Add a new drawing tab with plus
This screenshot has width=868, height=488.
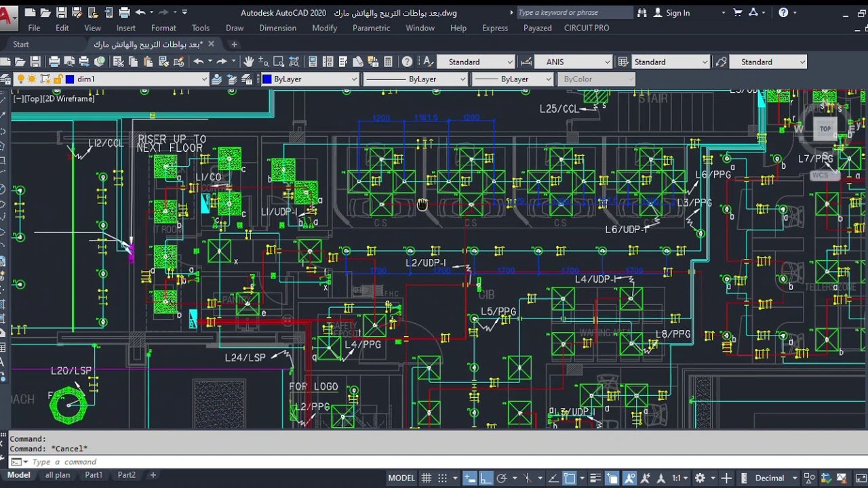coord(234,44)
